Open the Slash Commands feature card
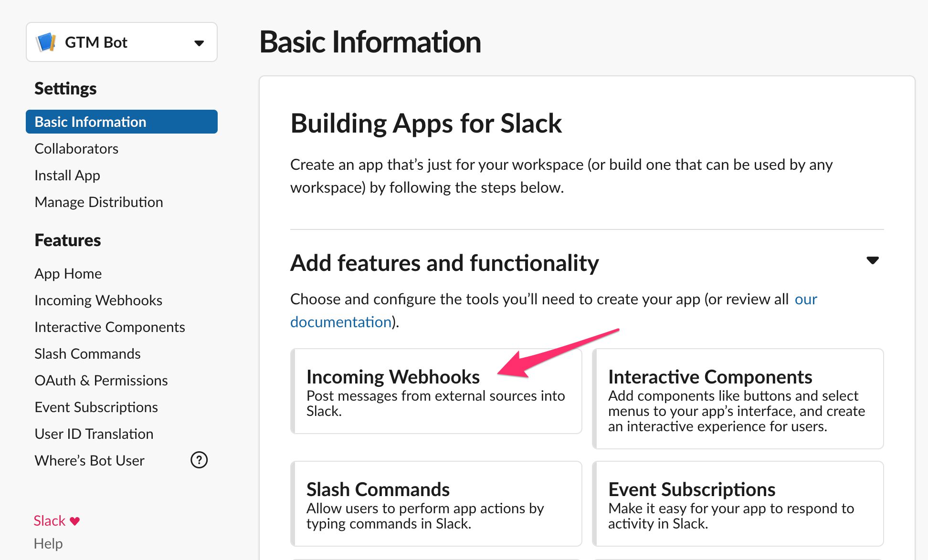This screenshot has width=928, height=560. click(x=436, y=504)
